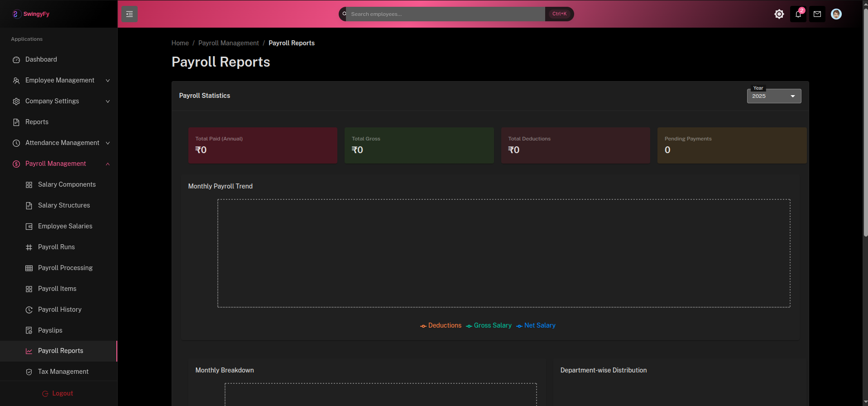Screen dimensions: 868x406
Task: Open Salary Components in sidebar
Action: (67, 184)
